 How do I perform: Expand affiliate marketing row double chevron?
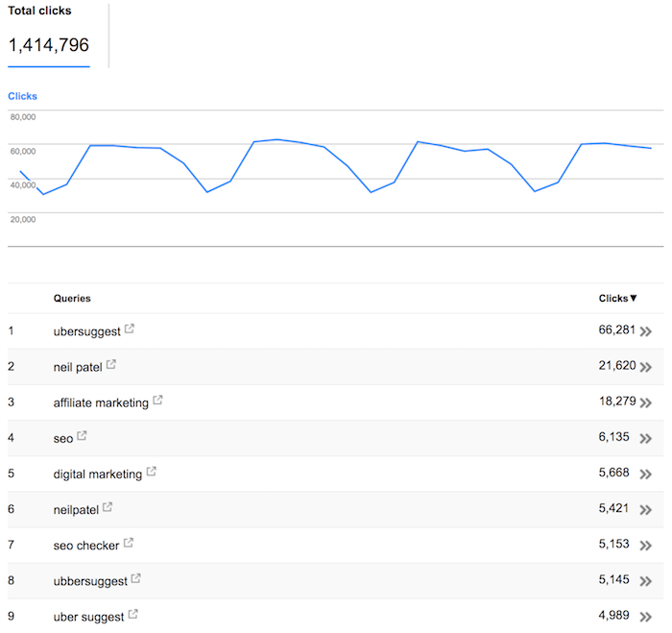click(646, 402)
